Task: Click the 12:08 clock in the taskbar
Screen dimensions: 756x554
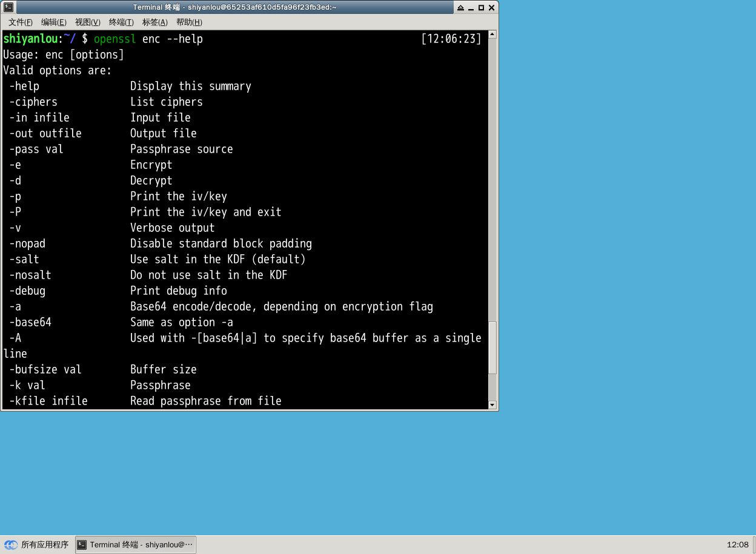Action: point(737,544)
